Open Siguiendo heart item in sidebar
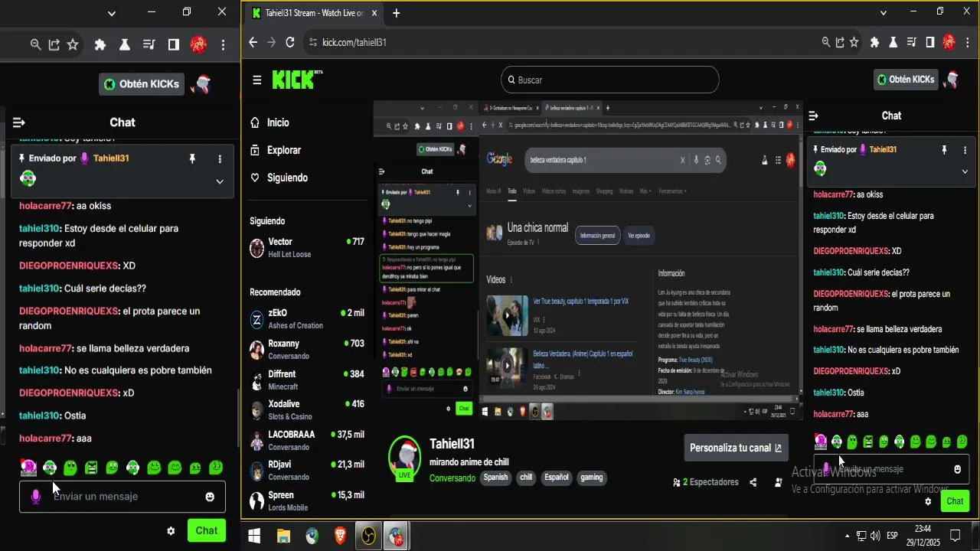 click(279, 178)
